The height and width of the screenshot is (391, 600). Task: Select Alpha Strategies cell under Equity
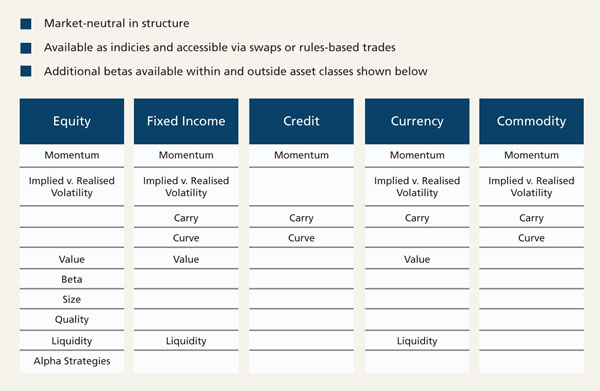(x=72, y=361)
